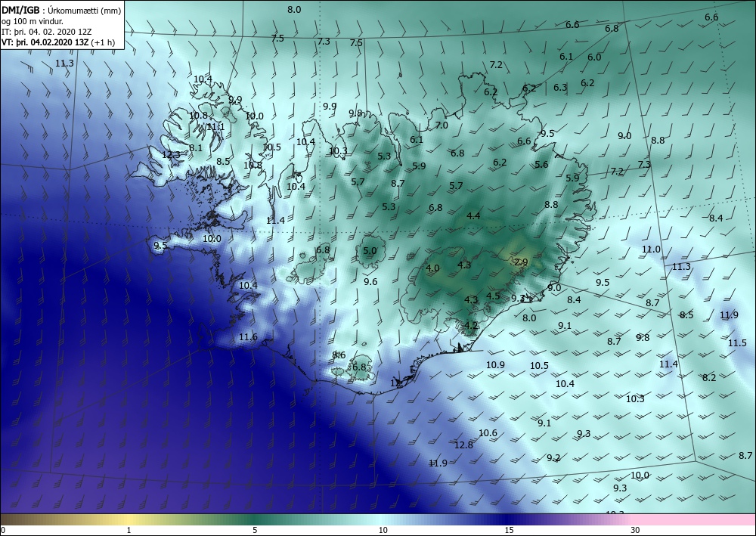Click the 9.6 value below the central ice cap
756x536 pixels.
[x=370, y=281]
